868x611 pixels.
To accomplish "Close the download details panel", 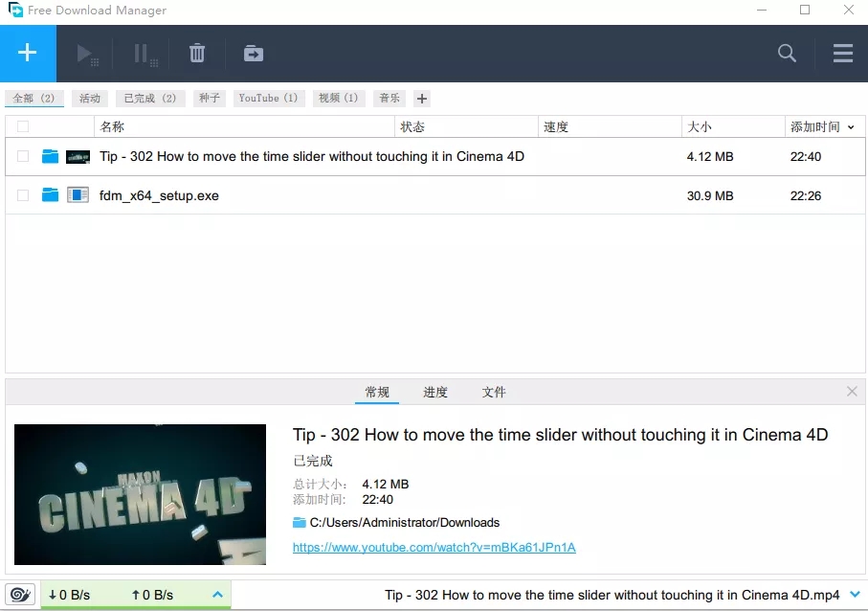I will [x=852, y=392].
